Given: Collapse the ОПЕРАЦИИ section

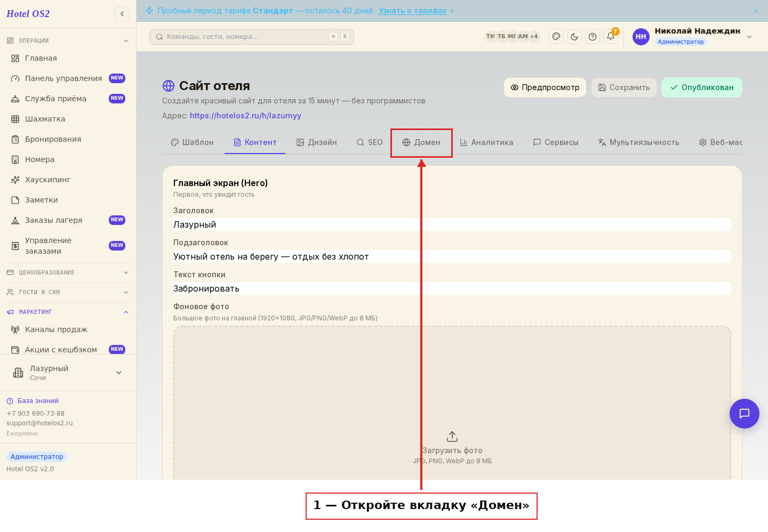Looking at the screenshot, I should (68, 41).
